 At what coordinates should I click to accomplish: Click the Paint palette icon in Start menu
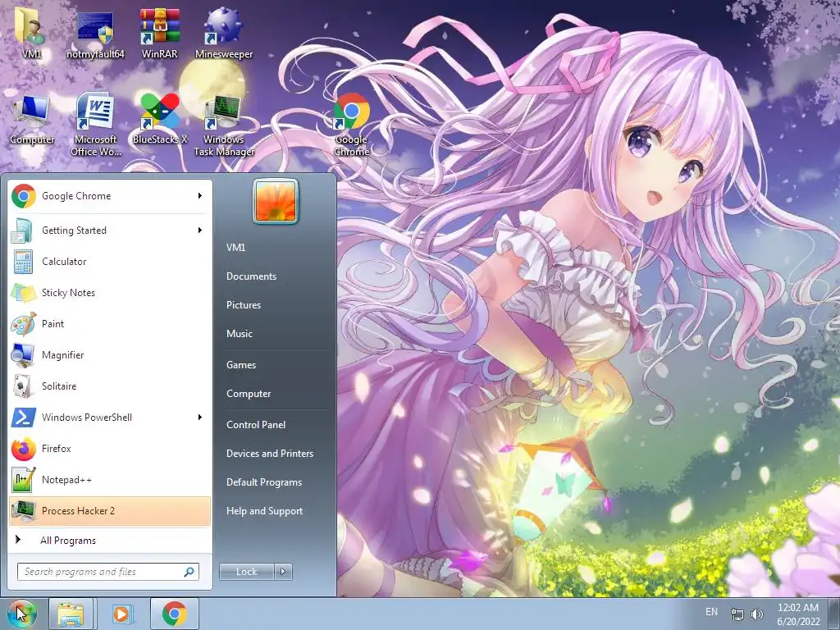[x=24, y=323]
